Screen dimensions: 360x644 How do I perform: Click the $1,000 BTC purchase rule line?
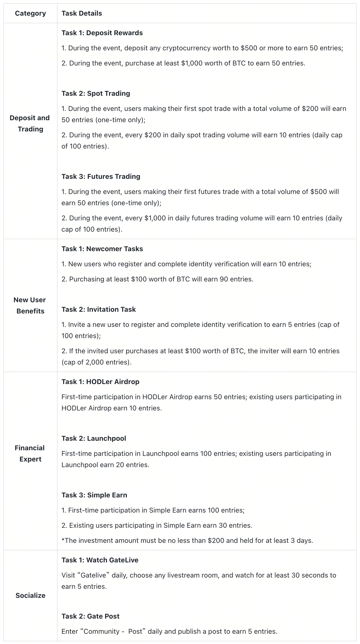click(x=183, y=63)
